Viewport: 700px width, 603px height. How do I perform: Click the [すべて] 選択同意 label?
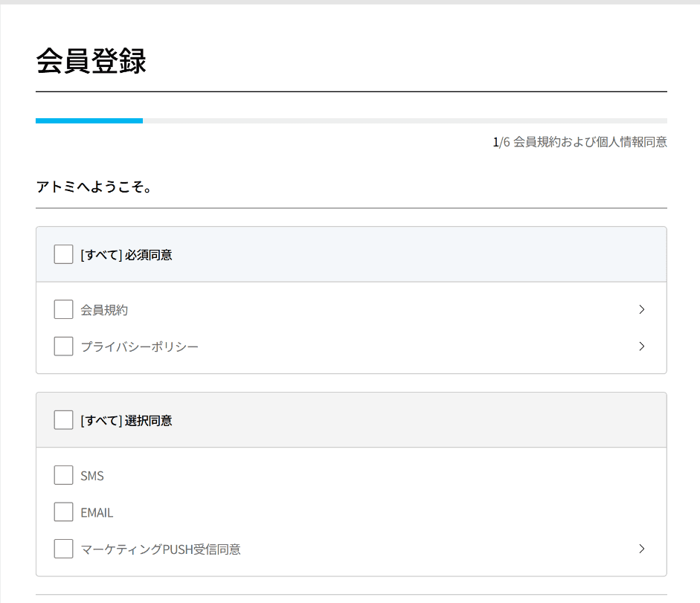pos(126,420)
